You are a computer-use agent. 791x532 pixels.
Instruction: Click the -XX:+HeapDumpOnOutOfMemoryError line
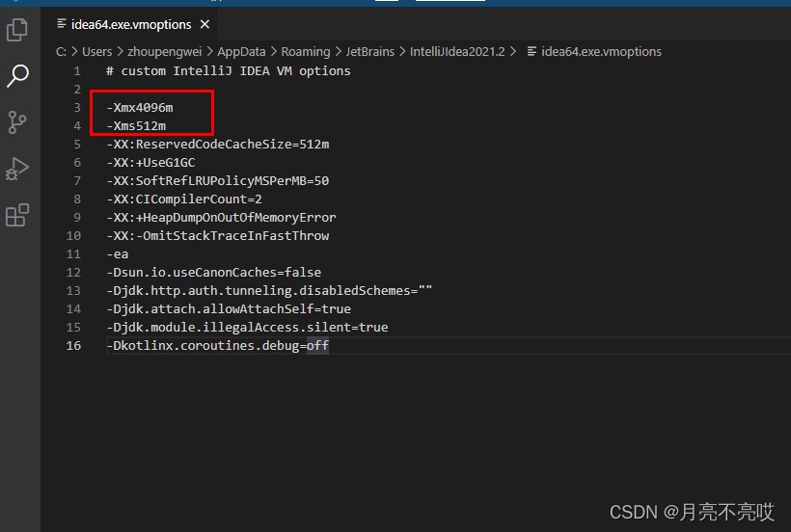[221, 217]
